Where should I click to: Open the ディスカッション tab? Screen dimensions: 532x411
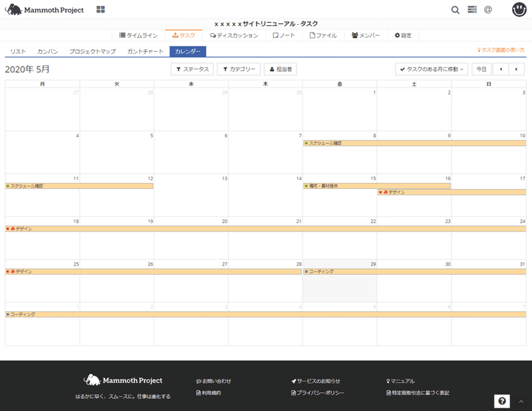(x=234, y=35)
